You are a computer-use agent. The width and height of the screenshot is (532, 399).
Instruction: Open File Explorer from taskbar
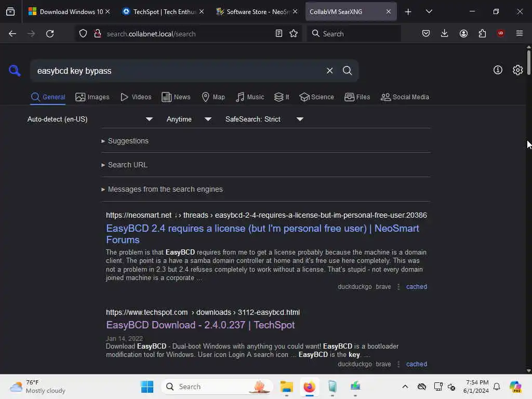pyautogui.click(x=286, y=387)
